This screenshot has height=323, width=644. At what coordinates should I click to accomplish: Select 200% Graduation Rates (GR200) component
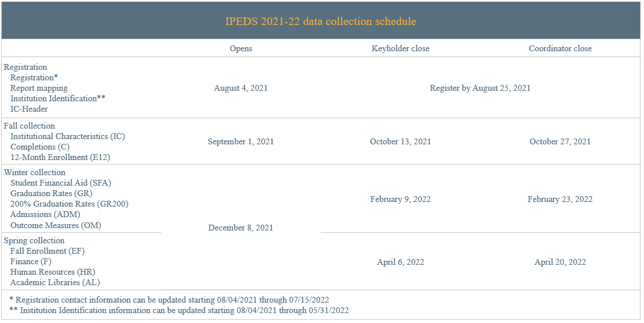coord(69,204)
